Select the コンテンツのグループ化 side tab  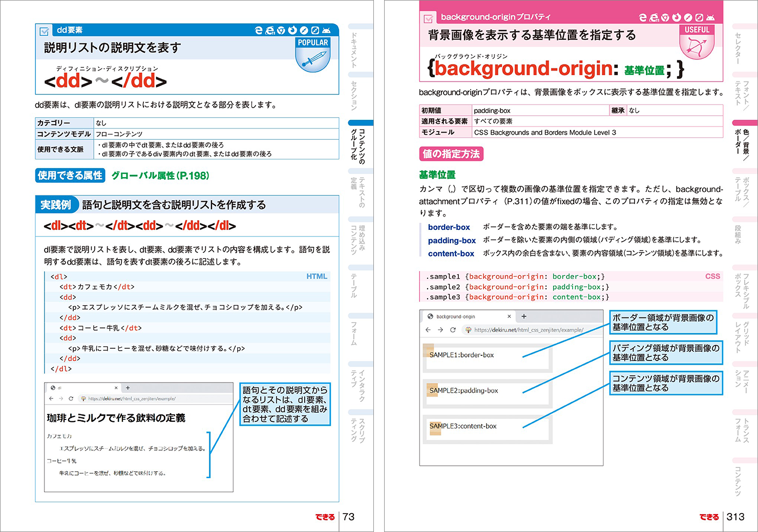pyautogui.click(x=361, y=145)
